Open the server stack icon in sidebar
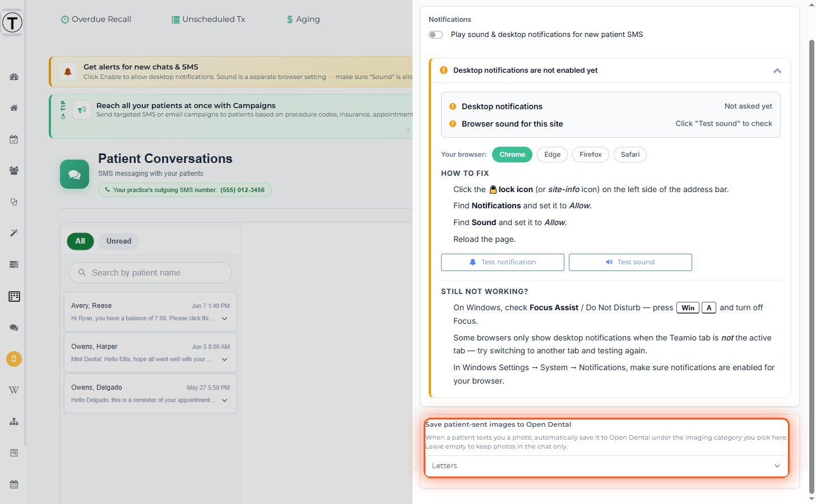The height and width of the screenshot is (504, 816). click(14, 264)
